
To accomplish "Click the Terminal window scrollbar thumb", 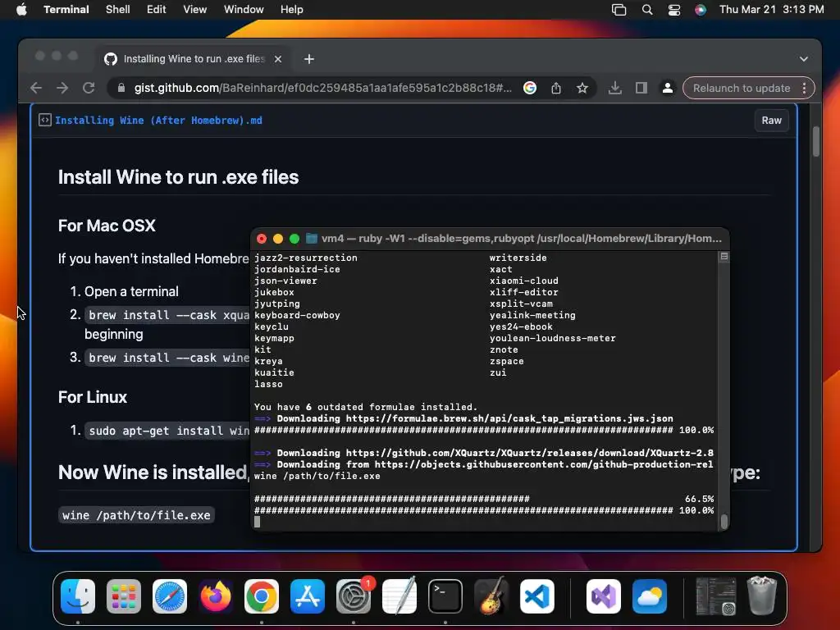I will (724, 521).
